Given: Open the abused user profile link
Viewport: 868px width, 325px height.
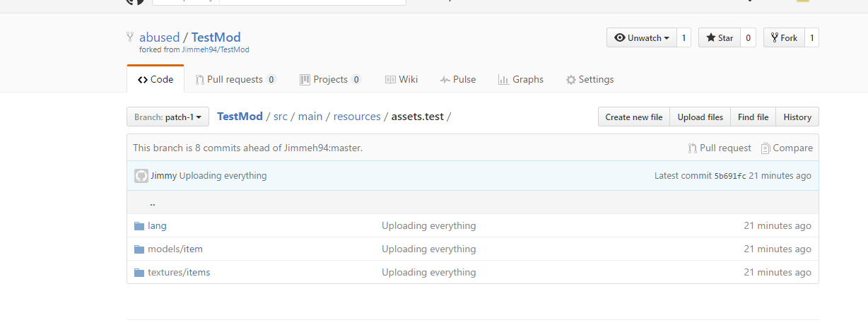Looking at the screenshot, I should [x=159, y=37].
